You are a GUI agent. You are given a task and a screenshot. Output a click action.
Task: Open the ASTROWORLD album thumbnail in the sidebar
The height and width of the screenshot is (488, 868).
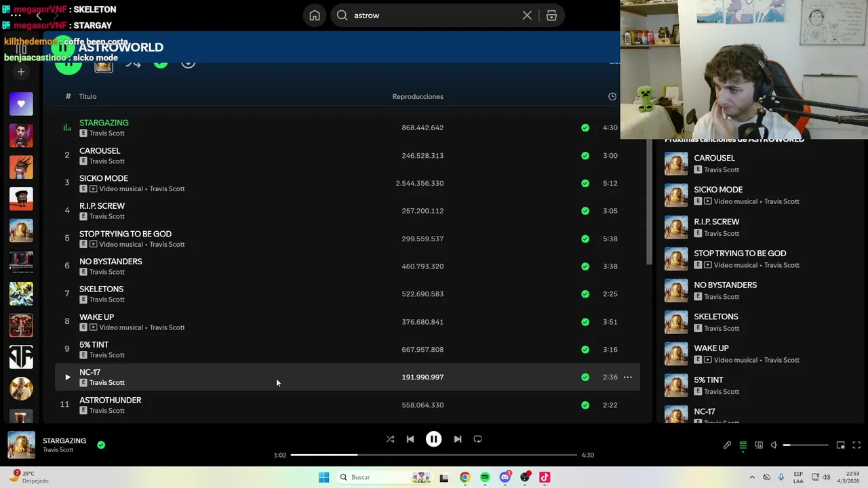(x=21, y=230)
